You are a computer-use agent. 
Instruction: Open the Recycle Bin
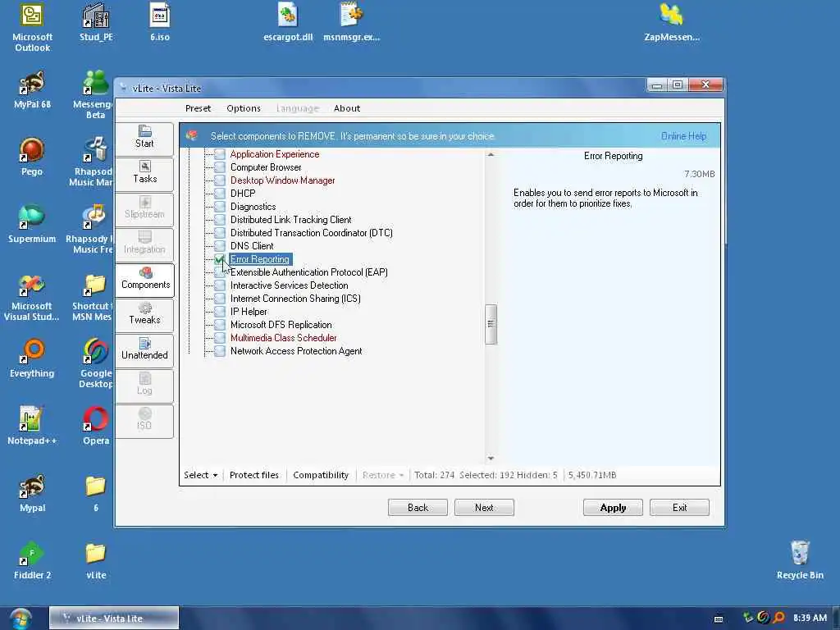click(x=800, y=561)
